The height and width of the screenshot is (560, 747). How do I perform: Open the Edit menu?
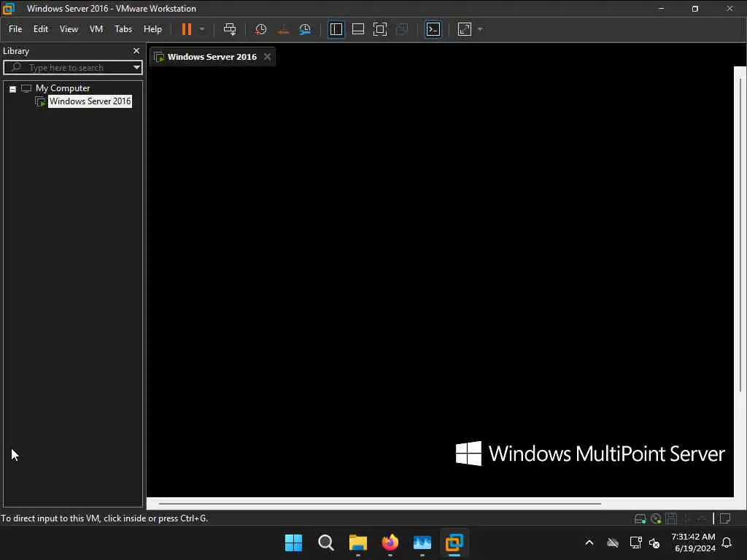[x=41, y=29]
